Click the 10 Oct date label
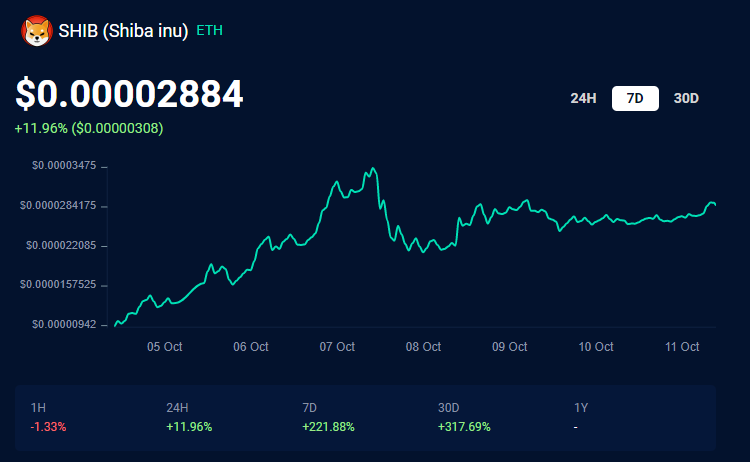 click(x=596, y=347)
